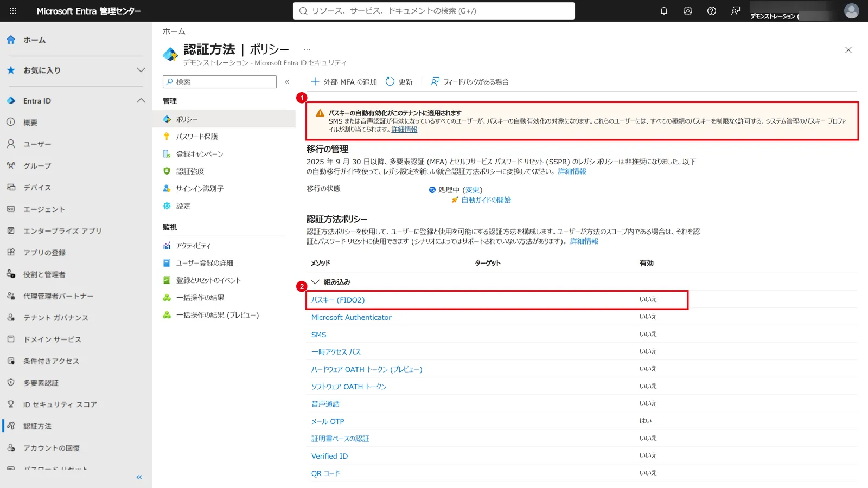
Task: Open the パスキー (FIDO2) method link
Action: tap(338, 300)
